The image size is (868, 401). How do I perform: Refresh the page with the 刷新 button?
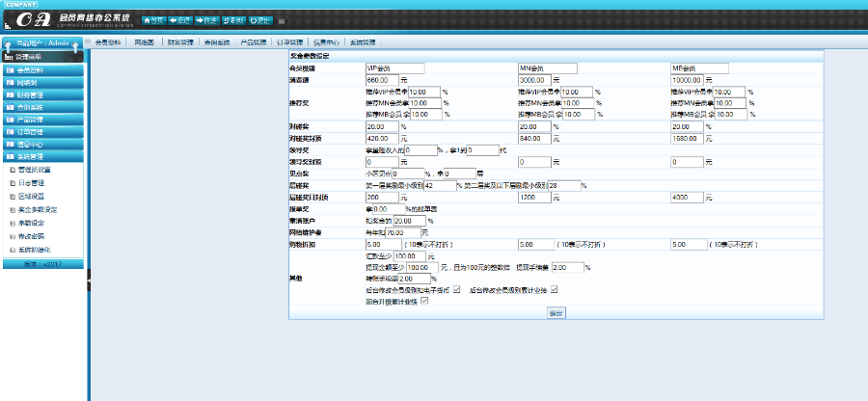233,20
